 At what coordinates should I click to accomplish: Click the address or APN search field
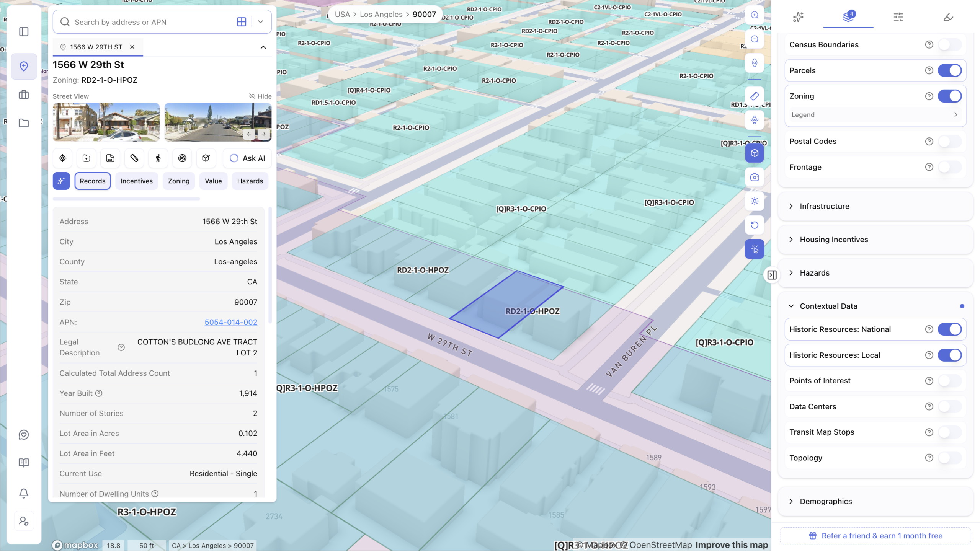coord(153,22)
